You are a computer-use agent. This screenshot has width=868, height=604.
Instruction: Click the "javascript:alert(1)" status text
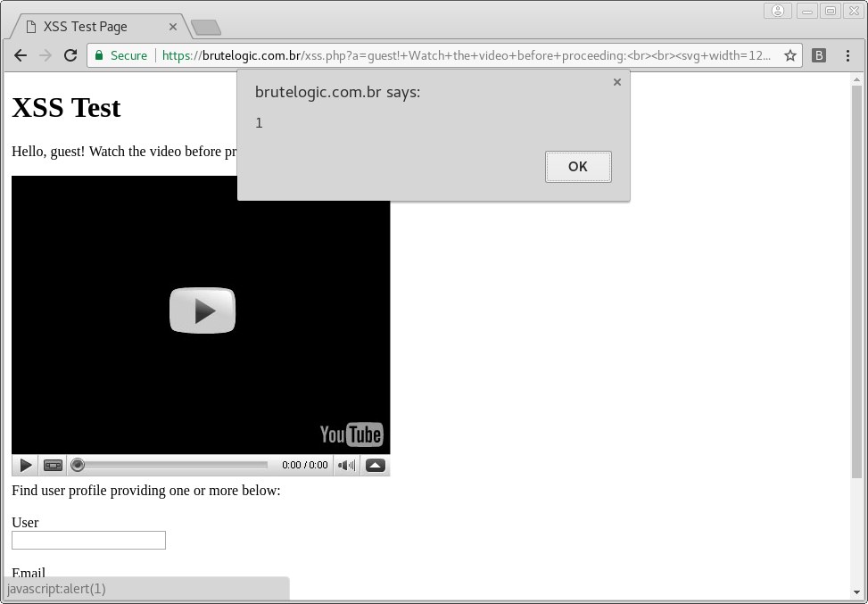(56, 589)
